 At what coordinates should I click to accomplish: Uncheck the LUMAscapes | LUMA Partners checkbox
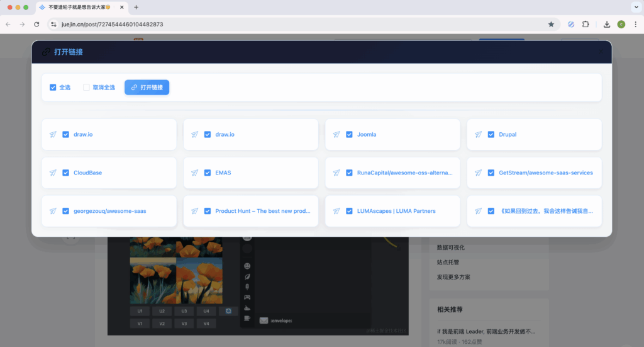point(349,211)
